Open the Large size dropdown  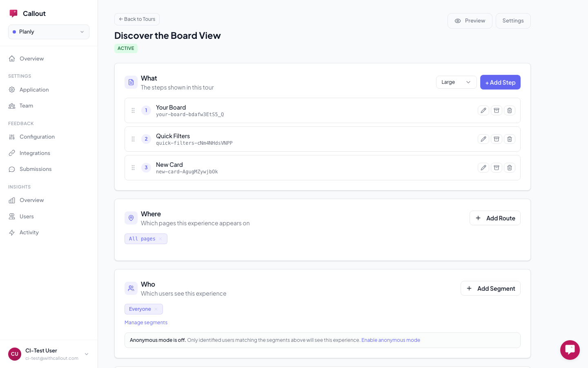[x=456, y=82]
